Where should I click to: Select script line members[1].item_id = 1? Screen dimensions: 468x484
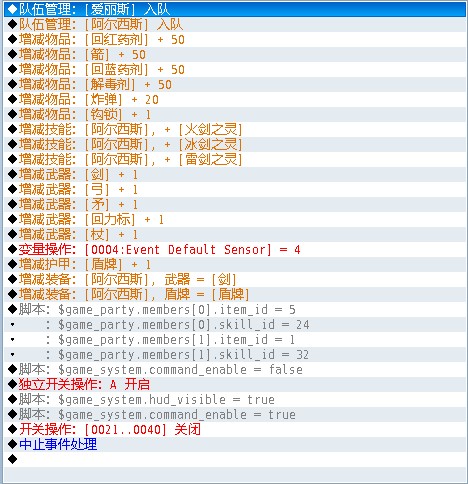235,339
